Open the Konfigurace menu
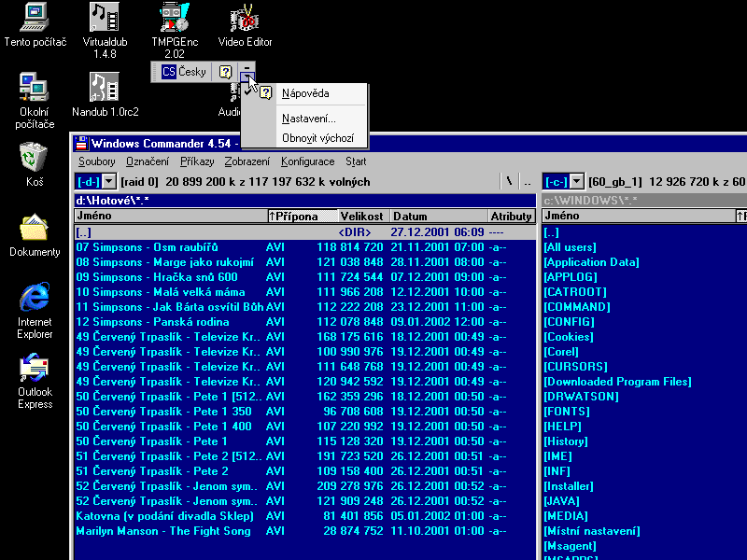The image size is (747, 560). [308, 161]
